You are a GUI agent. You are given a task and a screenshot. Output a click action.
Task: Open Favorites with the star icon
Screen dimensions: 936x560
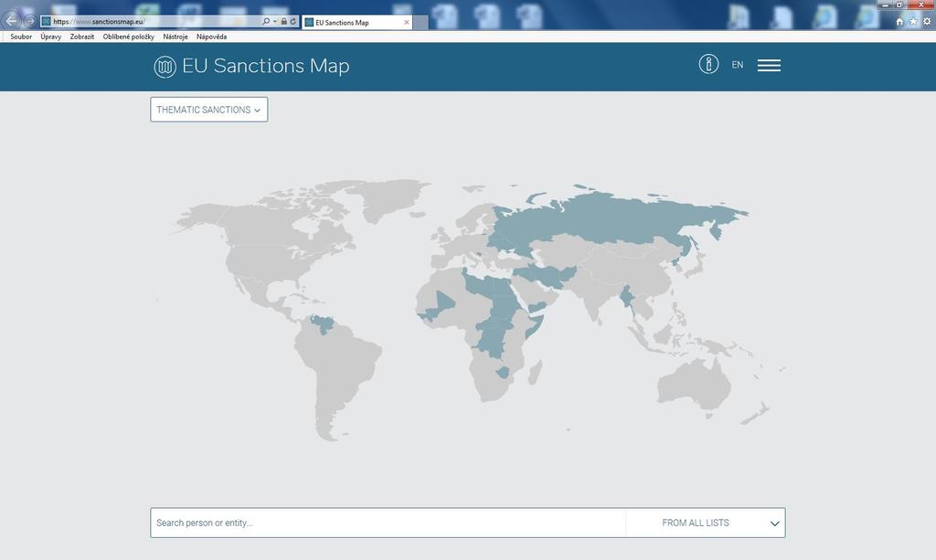point(913,22)
